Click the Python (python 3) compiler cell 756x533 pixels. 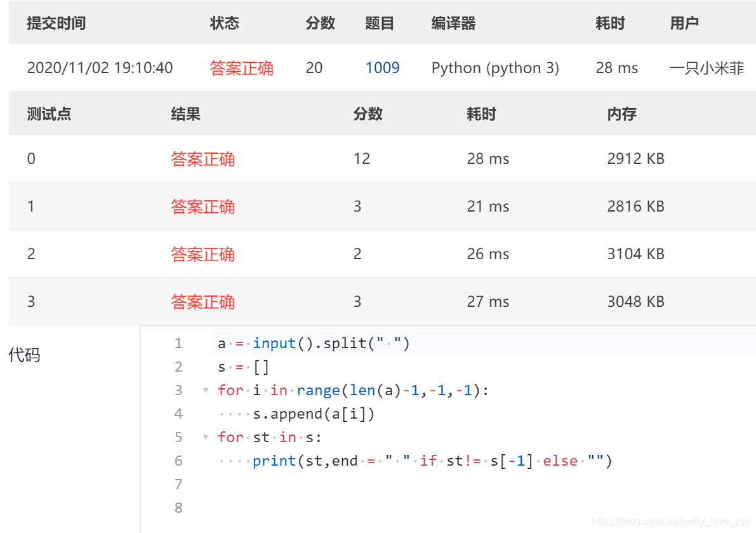pos(495,68)
